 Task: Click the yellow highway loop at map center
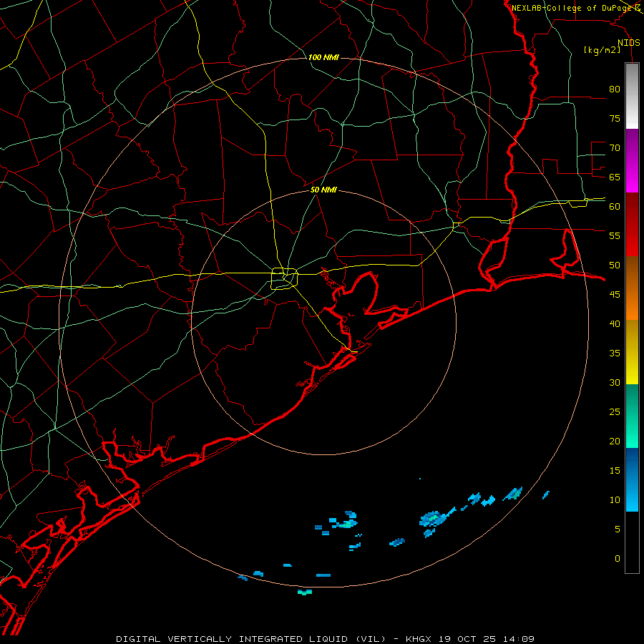tap(285, 278)
